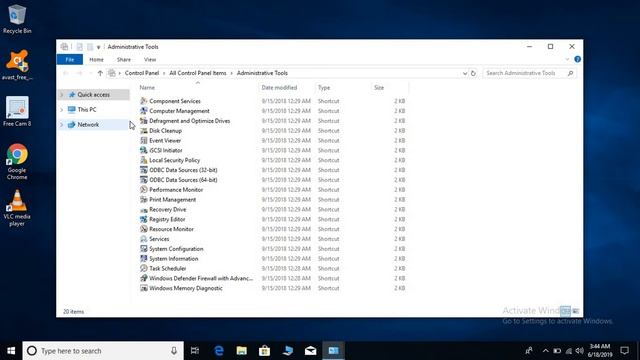This screenshot has height=360, width=640.
Task: Select ODBC Data Sources (64-bit) icon
Action: (144, 180)
